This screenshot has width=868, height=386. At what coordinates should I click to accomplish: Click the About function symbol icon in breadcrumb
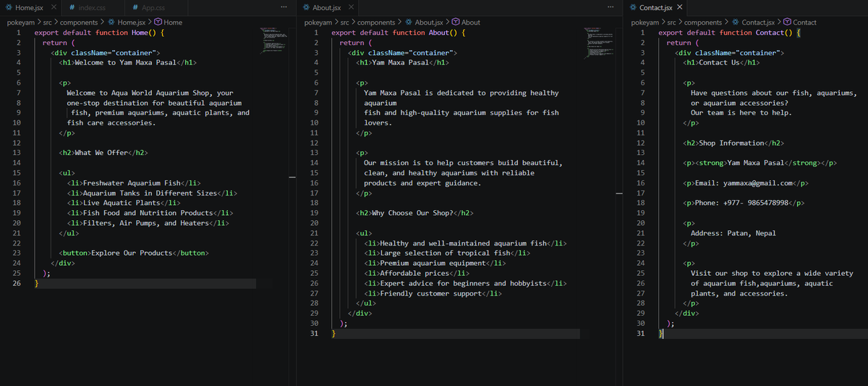456,22
